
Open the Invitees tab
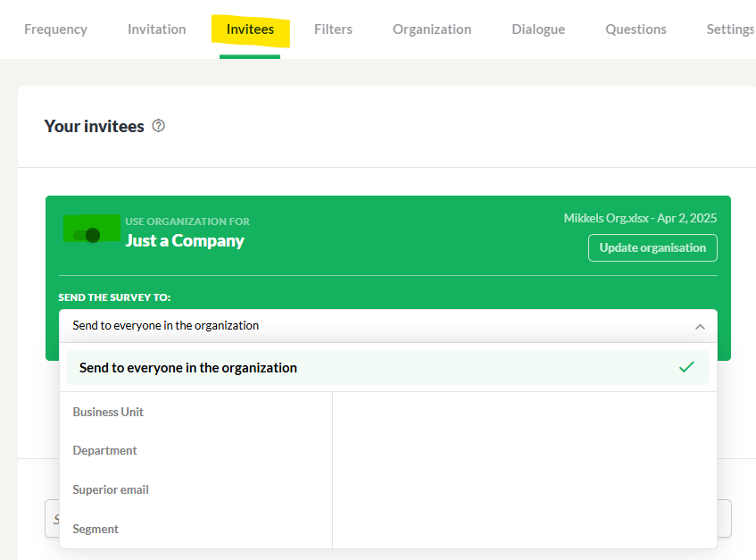tap(250, 29)
